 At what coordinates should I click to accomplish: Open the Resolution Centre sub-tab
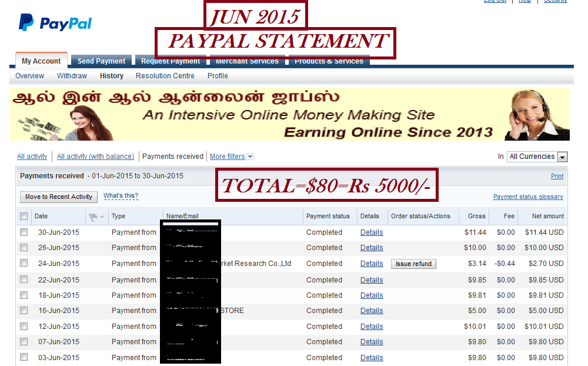click(x=165, y=76)
